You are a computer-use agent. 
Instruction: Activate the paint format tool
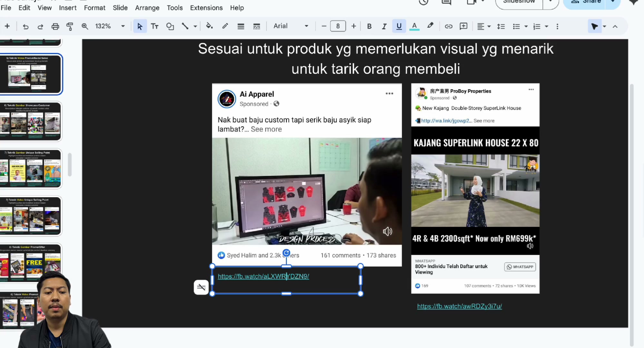pyautogui.click(x=70, y=26)
